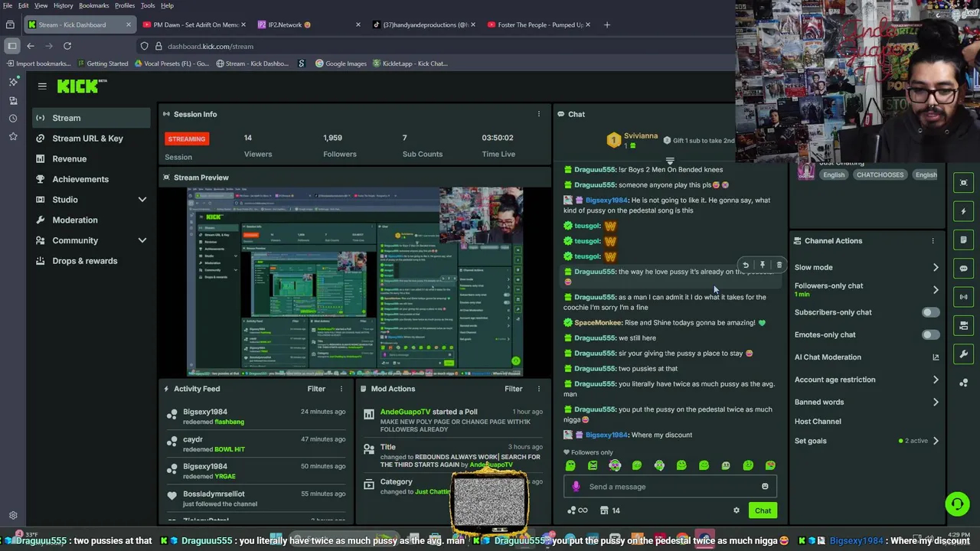The image size is (980, 551).
Task: Toggle Subscribers-only chat
Action: coord(930,312)
